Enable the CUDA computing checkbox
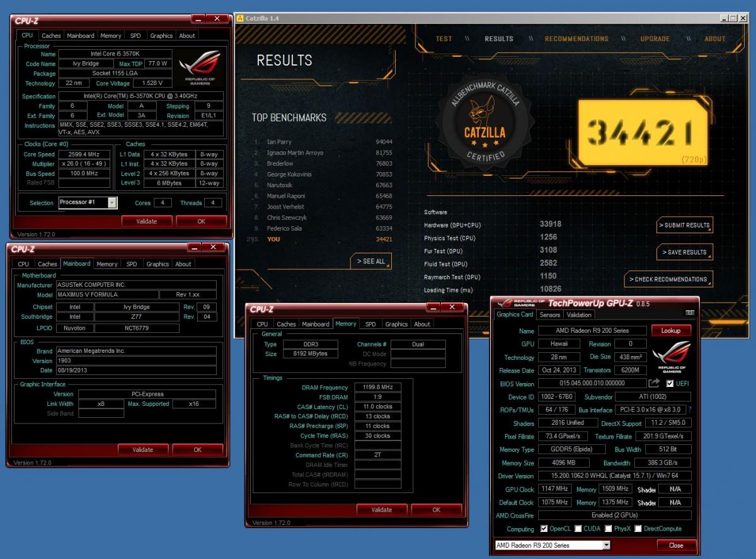This screenshot has width=756, height=559. [x=578, y=529]
